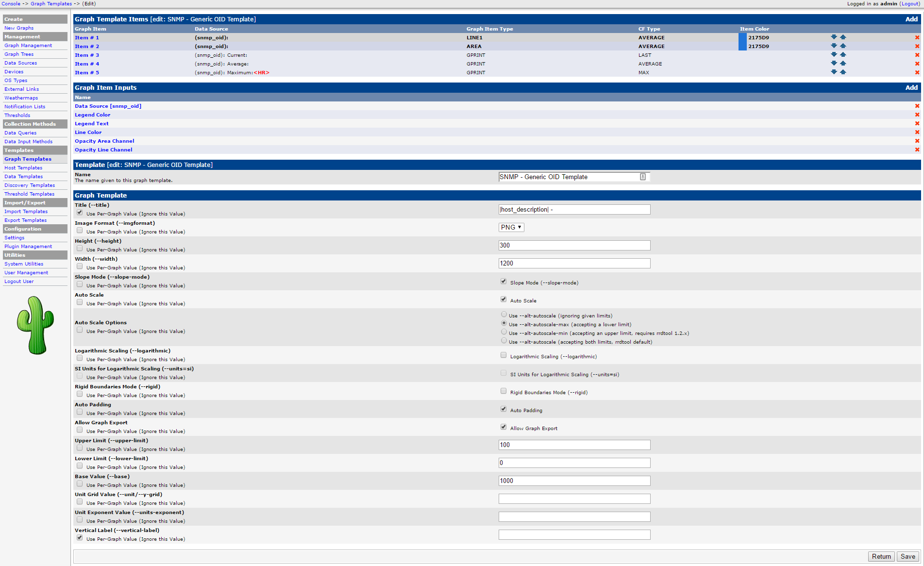
Task: Move Item # 2 down with arrow icon
Action: point(834,46)
